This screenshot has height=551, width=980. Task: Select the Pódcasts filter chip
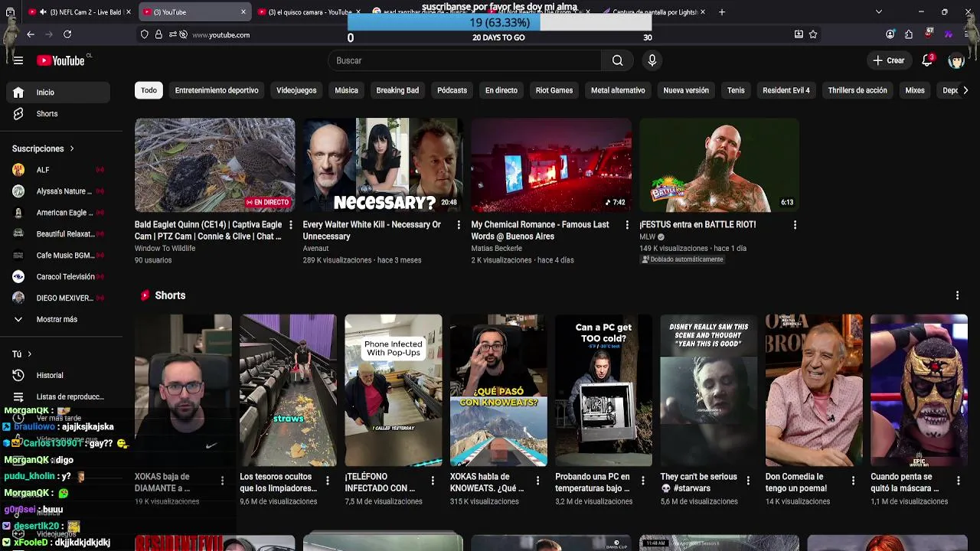(452, 90)
